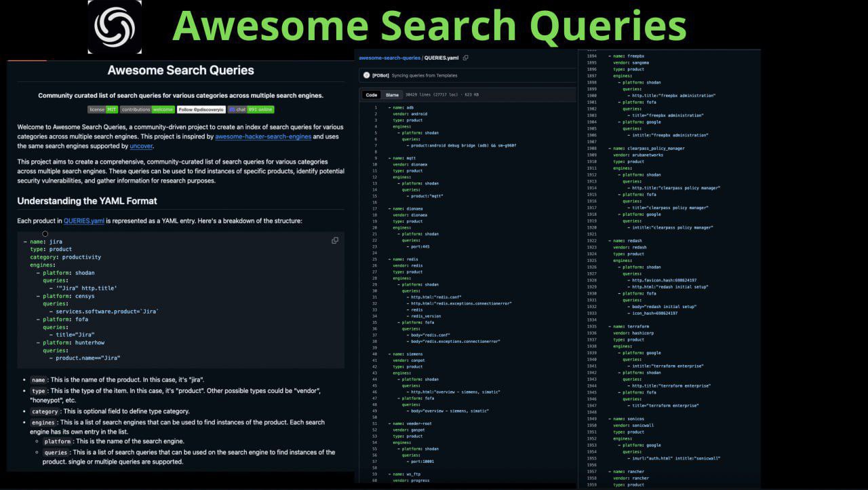This screenshot has height=490, width=868.
Task: Click the ProjectDiscovery logo beside the title
Action: (x=115, y=27)
